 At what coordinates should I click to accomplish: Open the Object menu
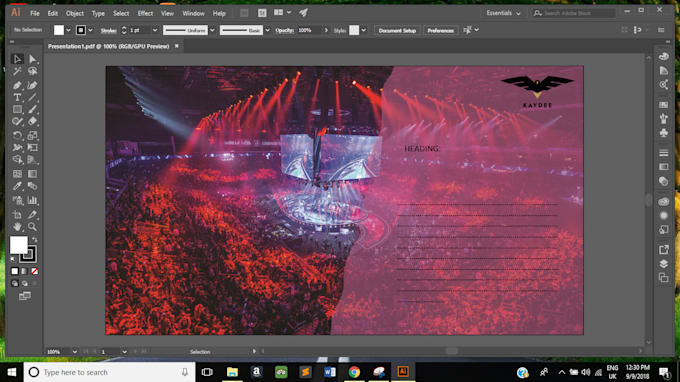[x=75, y=13]
